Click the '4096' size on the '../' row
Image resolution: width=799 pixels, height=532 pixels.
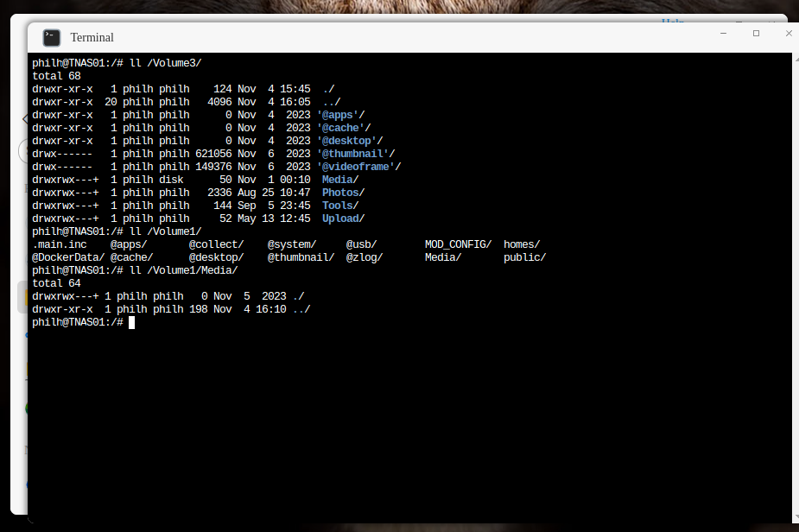point(219,102)
